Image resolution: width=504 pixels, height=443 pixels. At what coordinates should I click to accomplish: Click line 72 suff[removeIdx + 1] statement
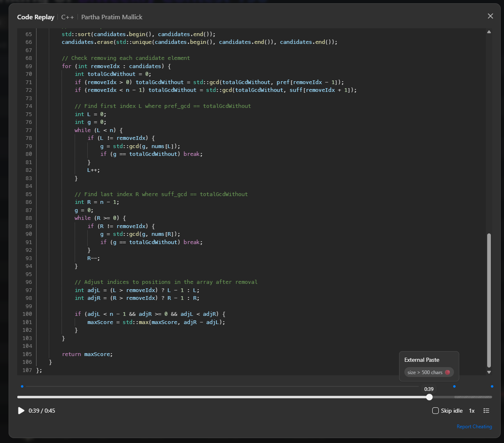[x=216, y=90]
